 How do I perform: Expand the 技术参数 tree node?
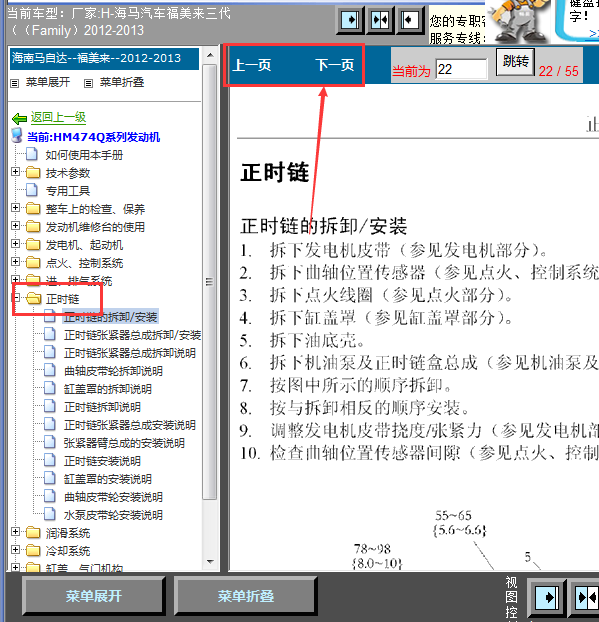tap(15, 172)
